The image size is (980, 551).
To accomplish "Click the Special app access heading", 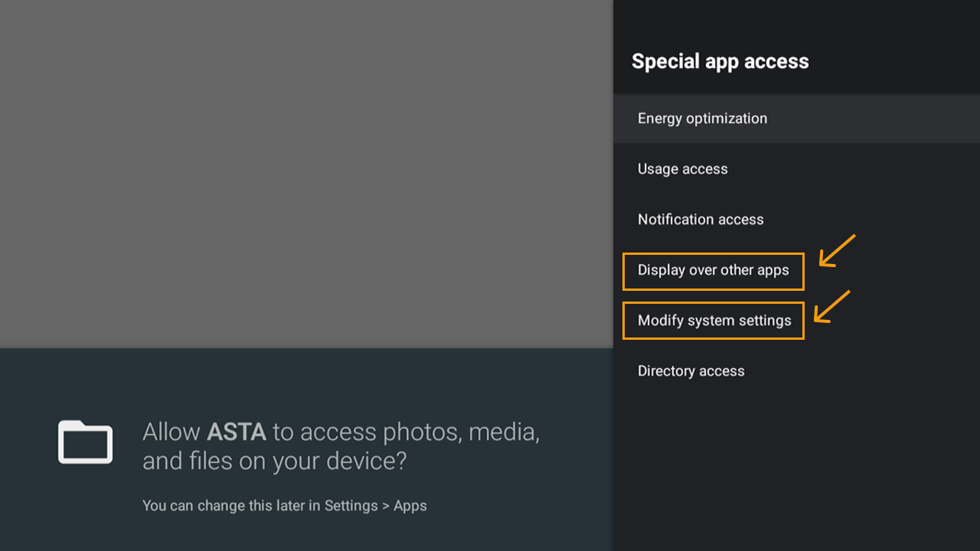I will [x=720, y=61].
